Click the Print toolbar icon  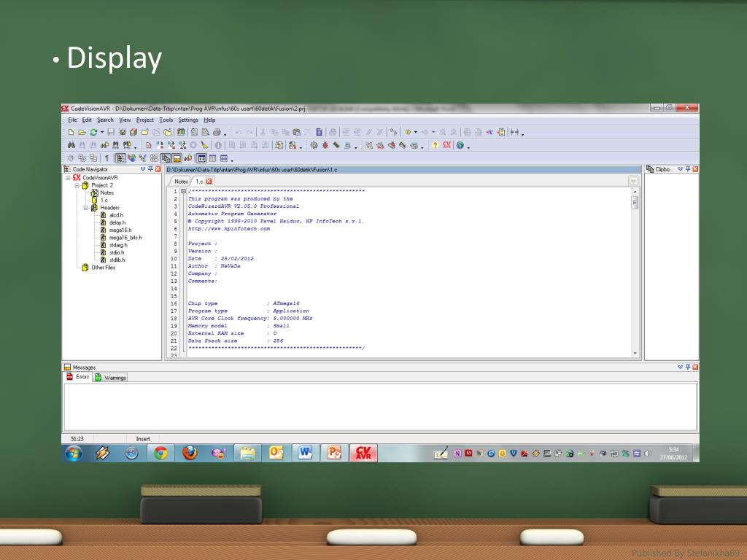[217, 133]
